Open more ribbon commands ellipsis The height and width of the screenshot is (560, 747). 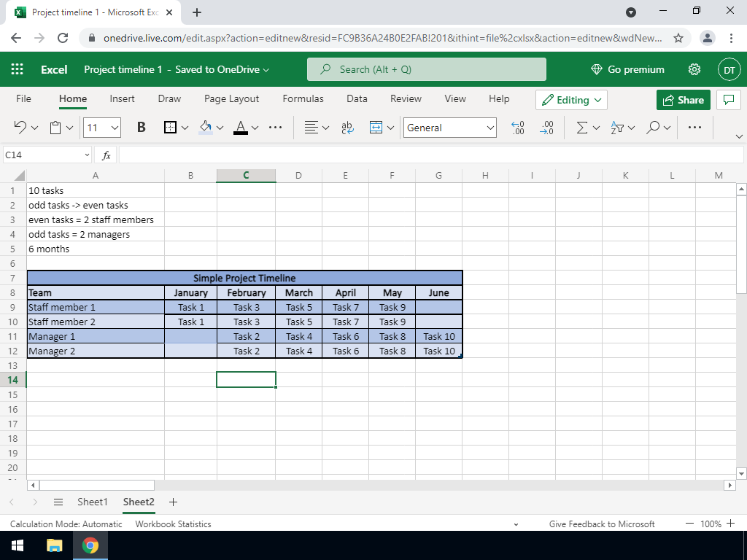coord(694,127)
